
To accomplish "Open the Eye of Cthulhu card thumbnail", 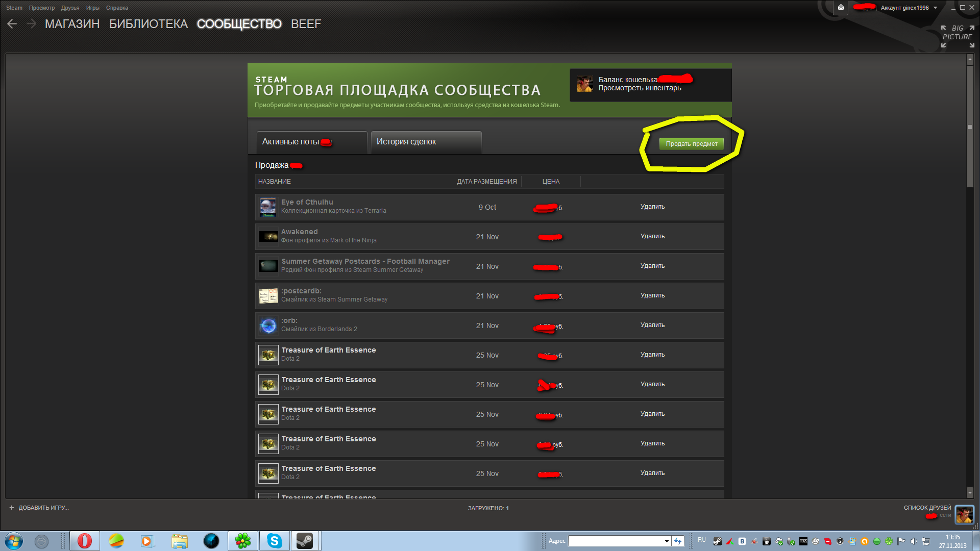I will [x=268, y=207].
